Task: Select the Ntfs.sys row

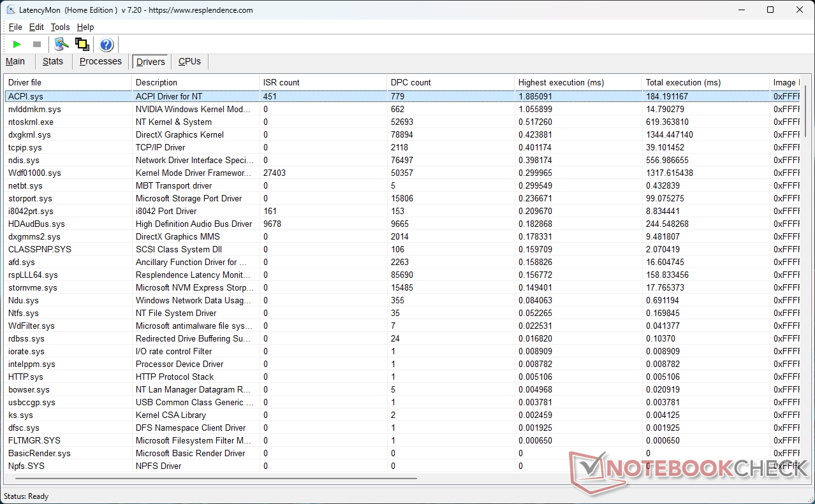Action: click(x=402, y=313)
